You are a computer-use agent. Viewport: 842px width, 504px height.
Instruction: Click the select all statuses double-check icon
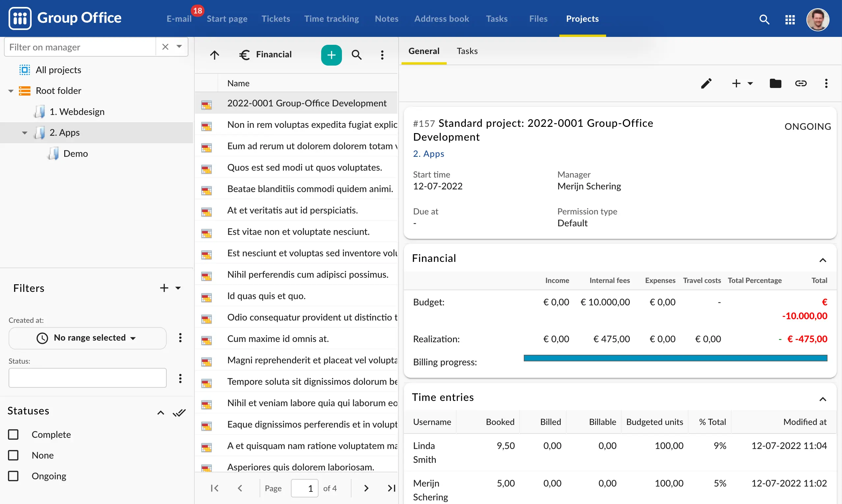[179, 413]
